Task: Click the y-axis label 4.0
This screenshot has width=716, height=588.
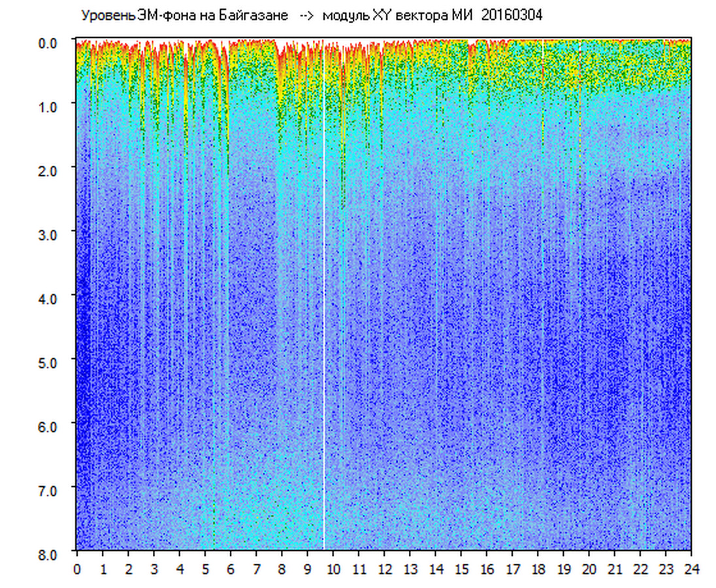Action: (50, 298)
